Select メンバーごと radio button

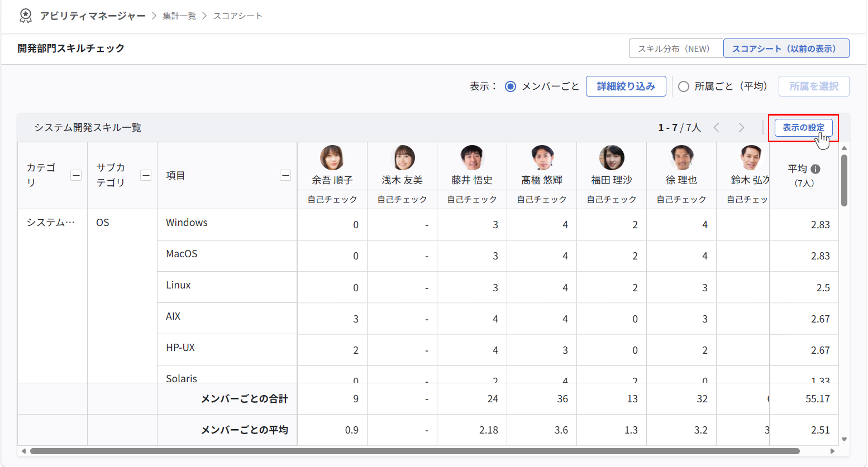click(511, 87)
